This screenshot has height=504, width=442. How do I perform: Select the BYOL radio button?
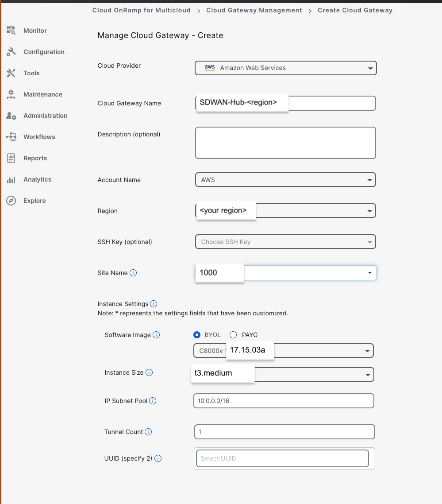pyautogui.click(x=197, y=335)
